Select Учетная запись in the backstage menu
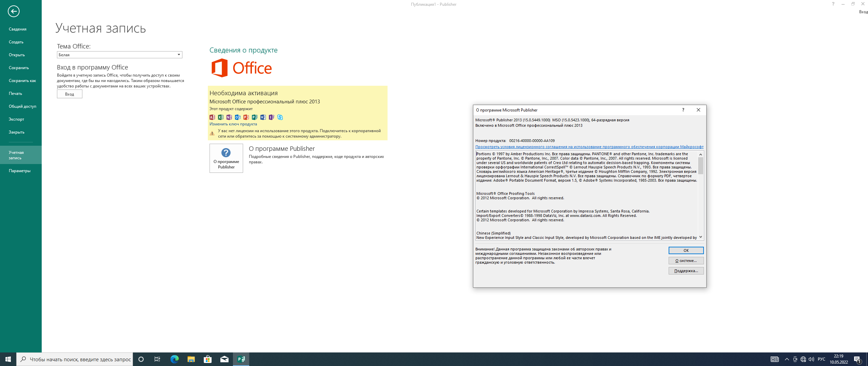Image resolution: width=868 pixels, height=366 pixels. pyautogui.click(x=21, y=155)
